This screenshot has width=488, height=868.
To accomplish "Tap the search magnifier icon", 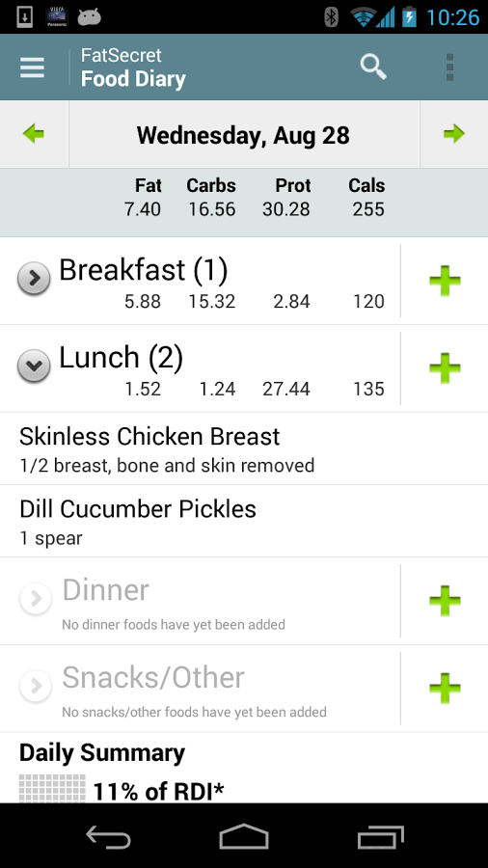I will (373, 67).
